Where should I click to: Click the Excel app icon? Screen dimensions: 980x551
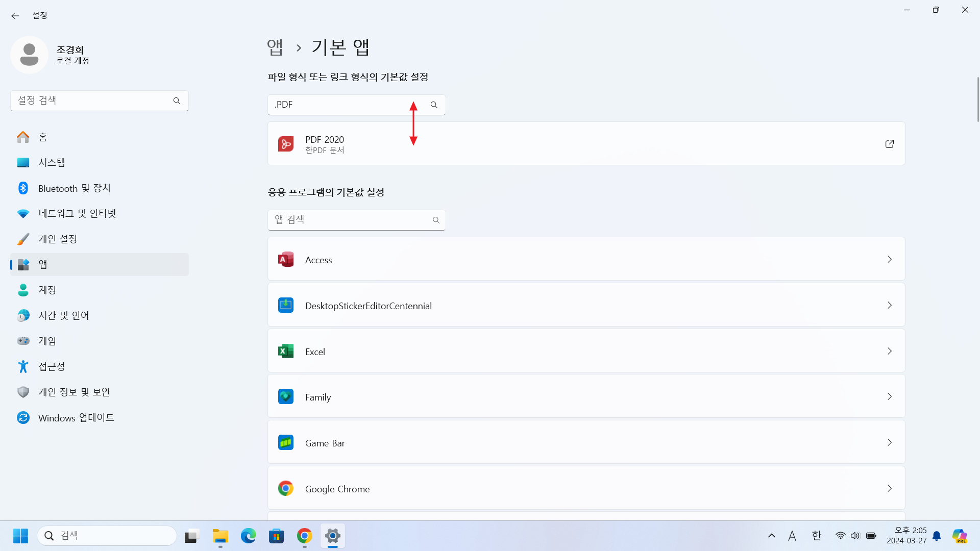click(x=286, y=351)
